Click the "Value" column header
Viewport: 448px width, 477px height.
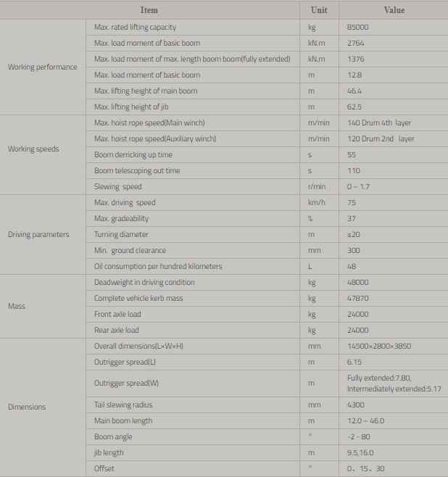click(394, 10)
